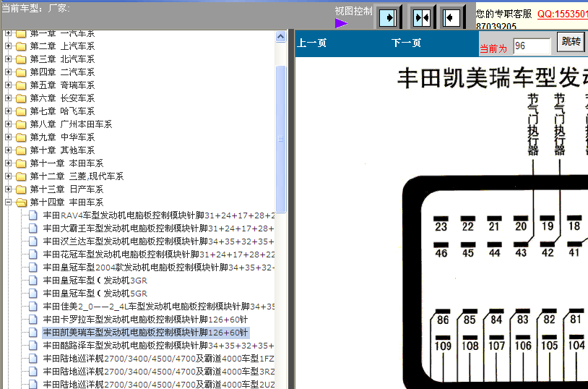Click the tree panel scroll-up arrow
Screen dimensions: 588x389
click(x=280, y=36)
